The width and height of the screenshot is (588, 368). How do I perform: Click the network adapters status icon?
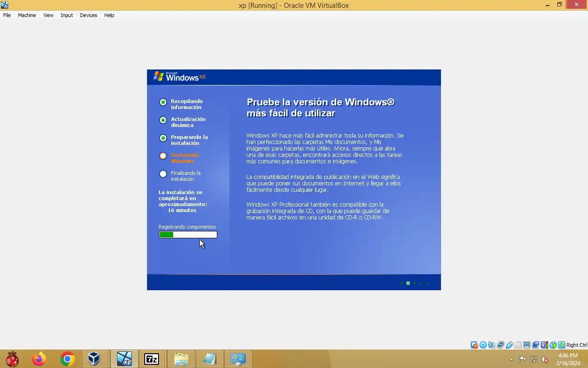point(500,345)
